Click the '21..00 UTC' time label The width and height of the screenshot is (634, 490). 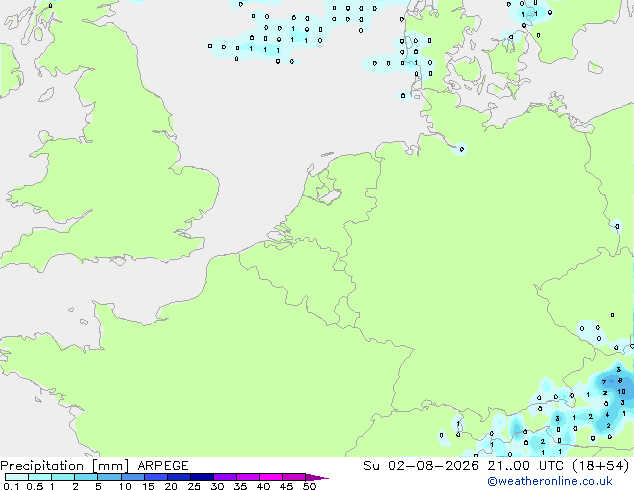pos(525,466)
